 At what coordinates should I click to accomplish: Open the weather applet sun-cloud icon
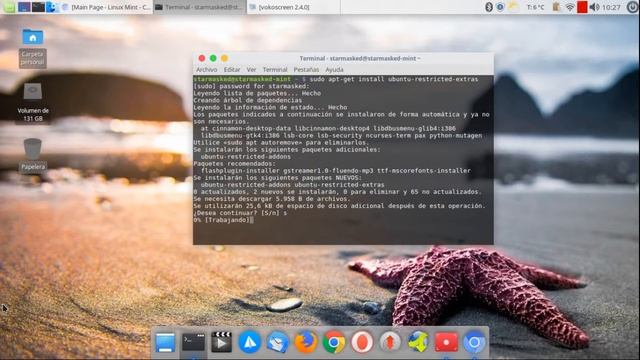pos(513,7)
